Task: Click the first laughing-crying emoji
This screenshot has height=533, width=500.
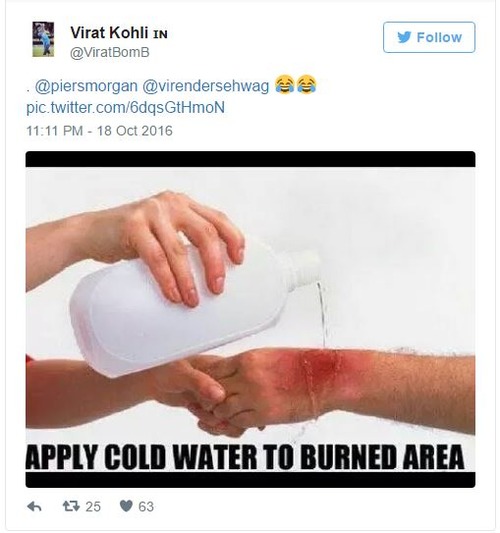Action: [x=285, y=85]
